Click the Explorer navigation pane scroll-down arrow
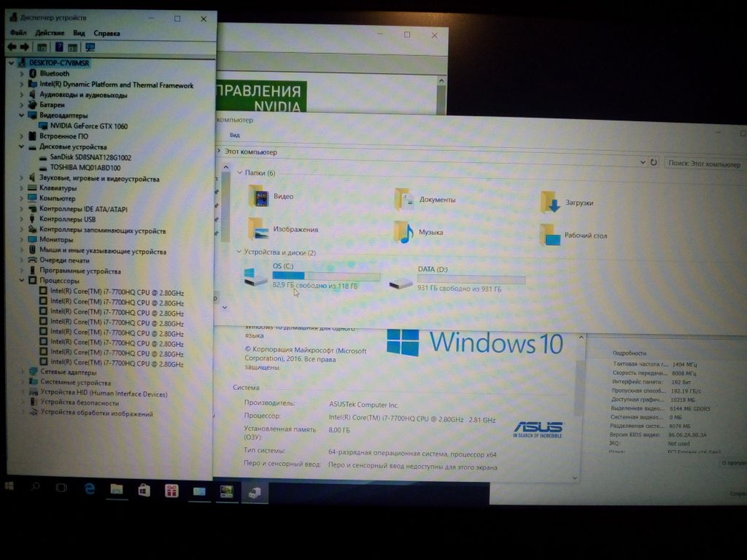747x560 pixels. tap(225, 307)
